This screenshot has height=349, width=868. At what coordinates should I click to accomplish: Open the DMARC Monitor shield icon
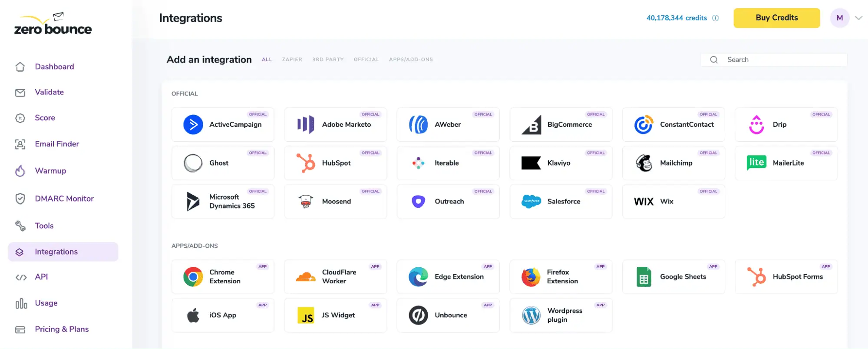[x=20, y=199]
